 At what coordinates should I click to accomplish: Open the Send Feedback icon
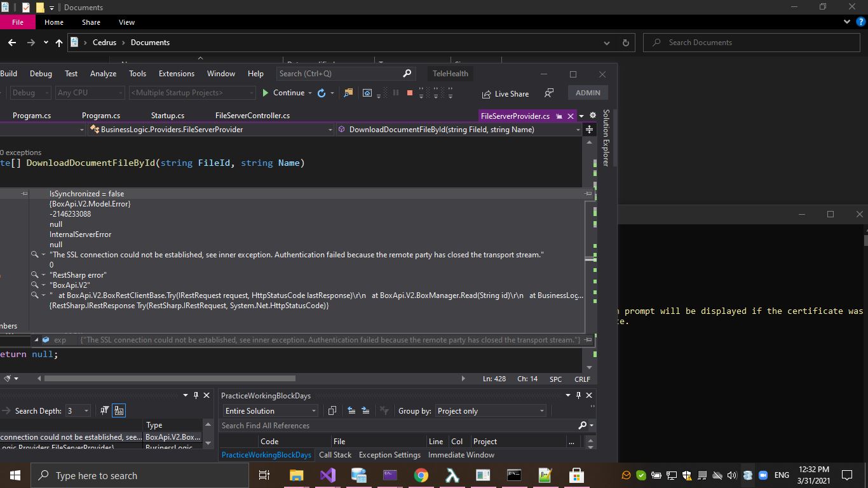[549, 93]
